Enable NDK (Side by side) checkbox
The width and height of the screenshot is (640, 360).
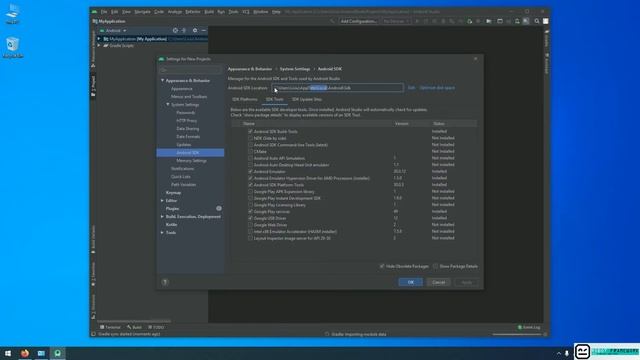pos(250,138)
